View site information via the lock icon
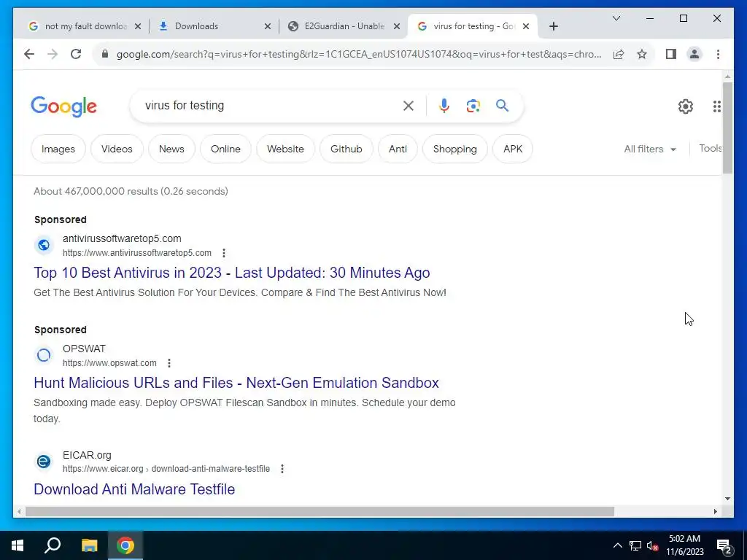This screenshot has height=560, width=747. [105, 54]
